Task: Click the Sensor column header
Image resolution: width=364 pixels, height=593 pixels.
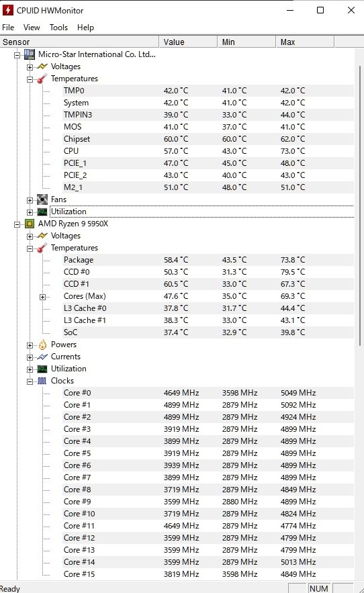Action: pos(79,42)
